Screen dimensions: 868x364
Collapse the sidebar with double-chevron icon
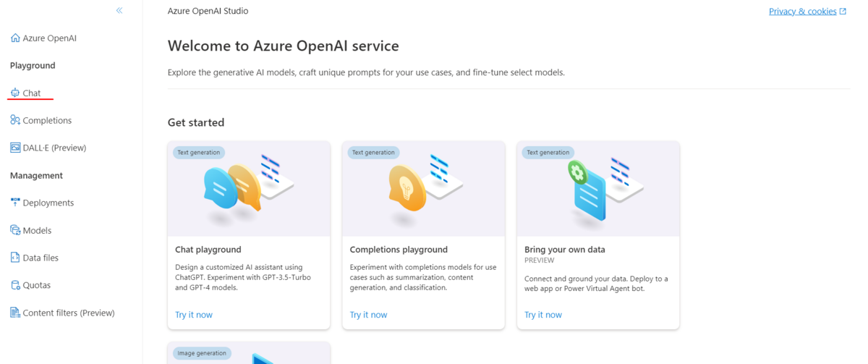coord(119,10)
